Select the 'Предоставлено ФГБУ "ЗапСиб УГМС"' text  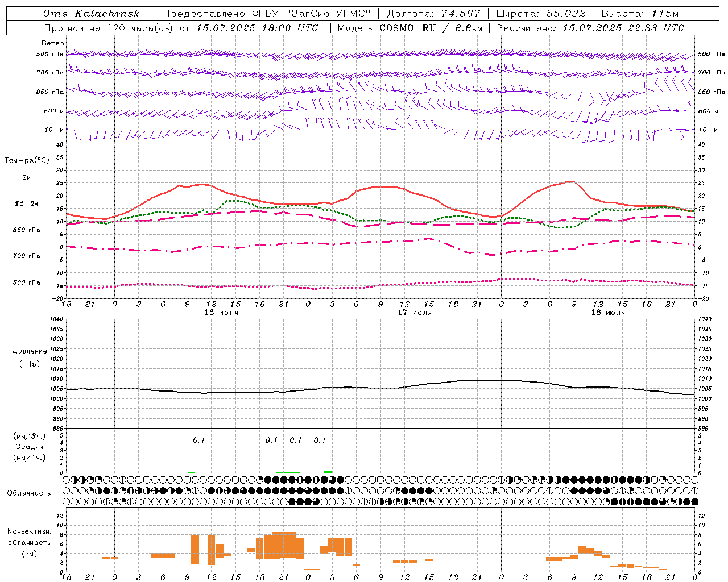coord(267,14)
